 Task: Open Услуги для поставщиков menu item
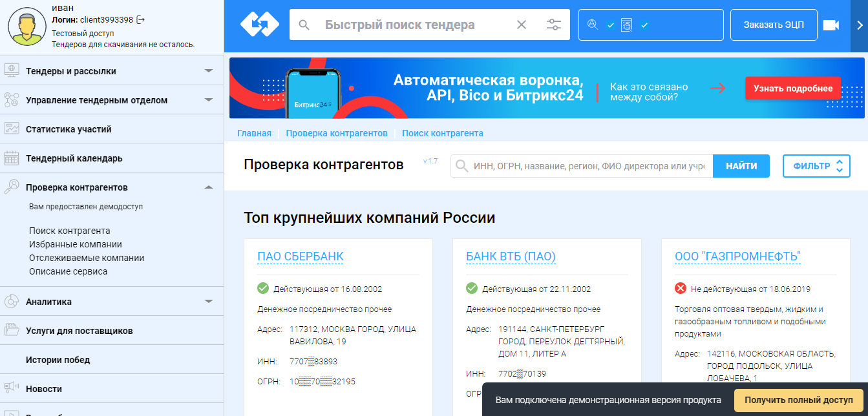[x=79, y=331]
